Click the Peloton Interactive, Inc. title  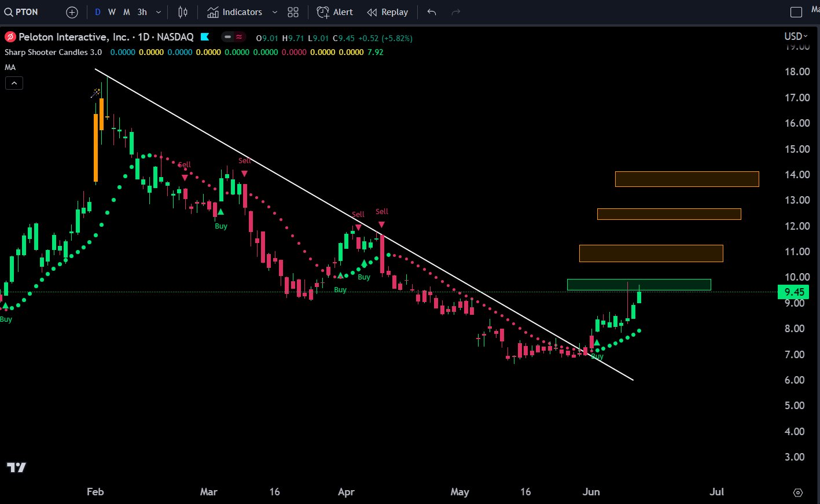coord(74,37)
